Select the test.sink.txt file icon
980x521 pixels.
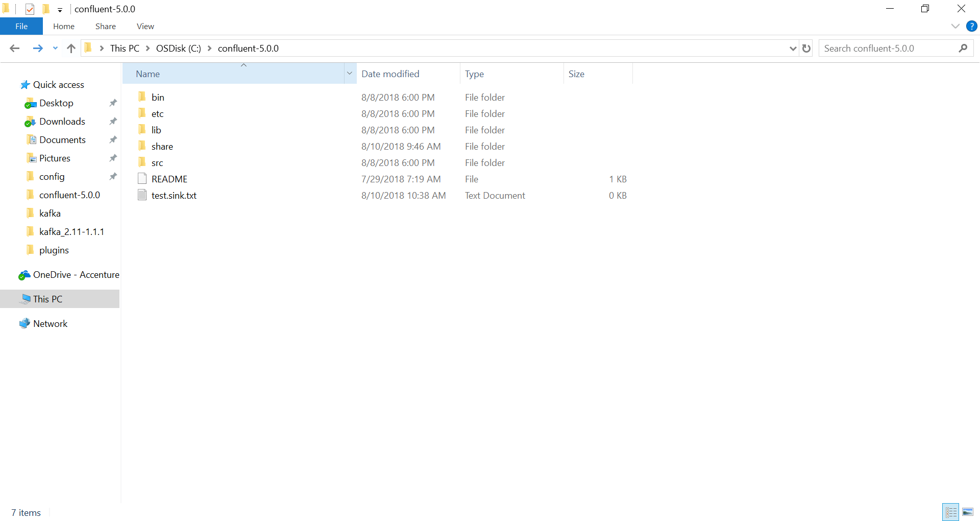pos(142,195)
